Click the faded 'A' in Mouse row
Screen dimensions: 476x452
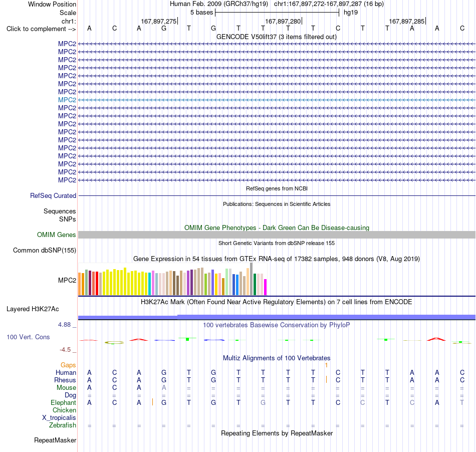click(164, 388)
